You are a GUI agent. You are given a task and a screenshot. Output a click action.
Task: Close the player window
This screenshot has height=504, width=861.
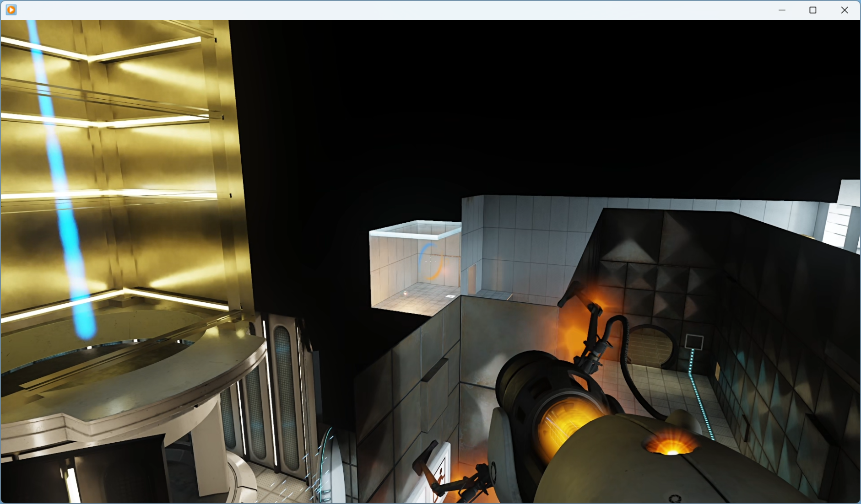(845, 10)
